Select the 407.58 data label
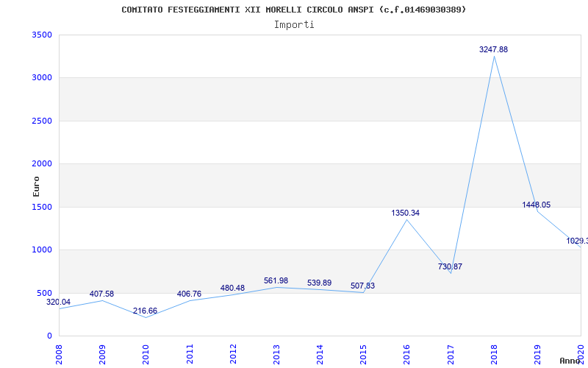Image resolution: width=588 pixels, height=368 pixels. (x=101, y=294)
